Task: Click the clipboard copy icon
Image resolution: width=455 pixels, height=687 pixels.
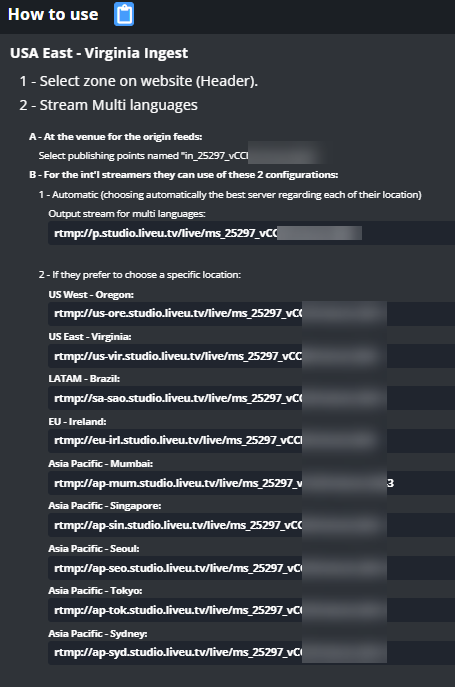Action: (124, 14)
